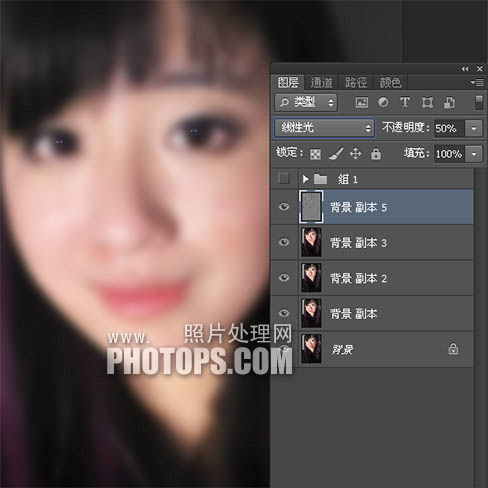This screenshot has height=488, width=488.
Task: Switch to the 颜色 tab
Action: point(390,82)
